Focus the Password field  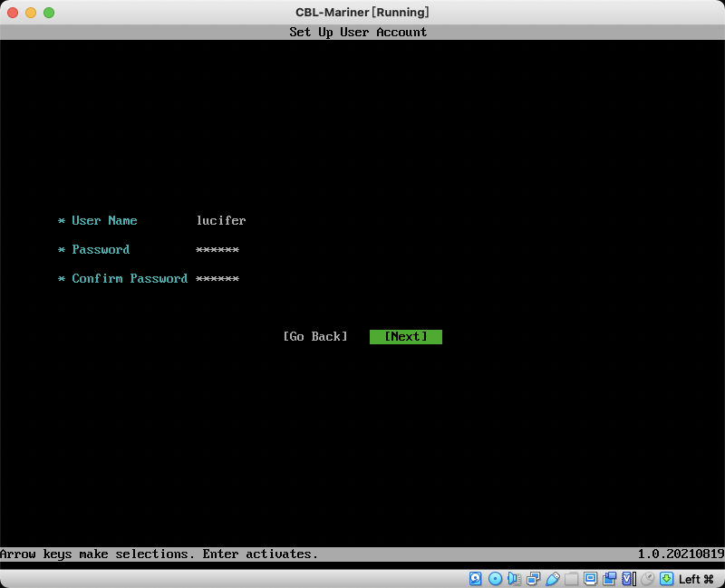click(x=217, y=250)
